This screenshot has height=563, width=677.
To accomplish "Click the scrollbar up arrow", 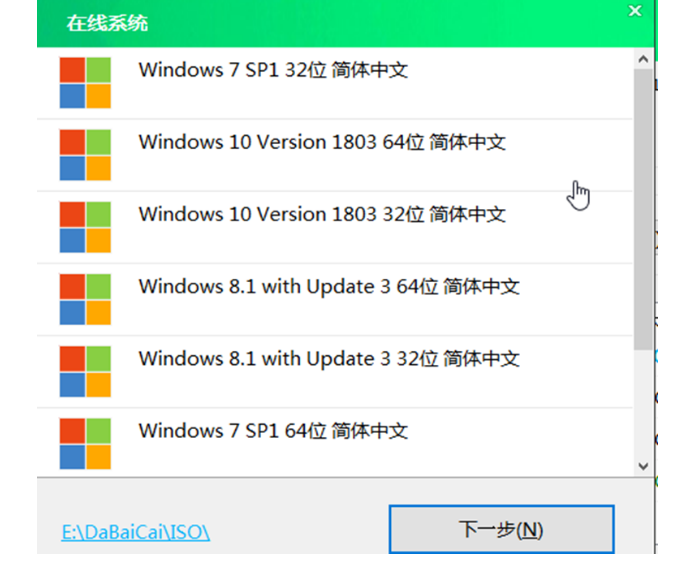I will pyautogui.click(x=643, y=59).
